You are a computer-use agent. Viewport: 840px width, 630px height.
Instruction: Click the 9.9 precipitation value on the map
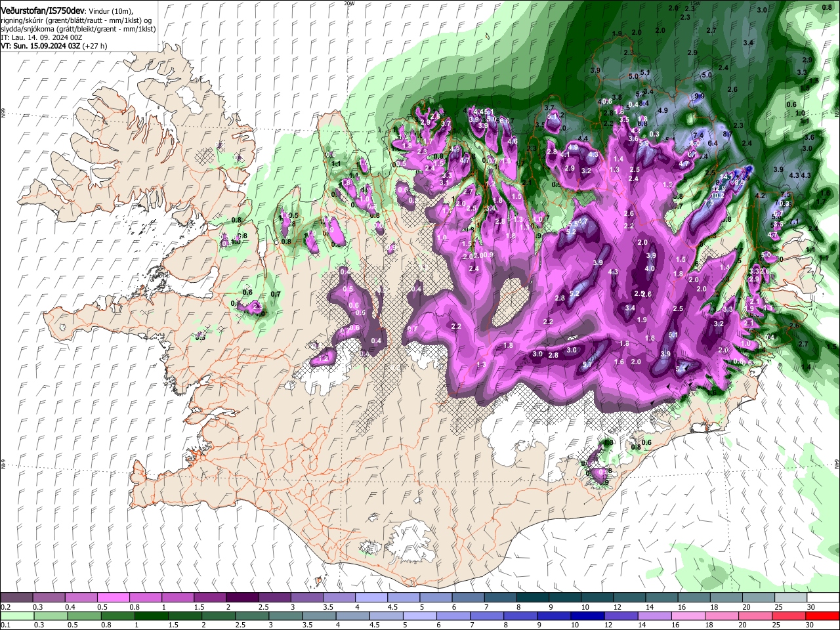pos(700,96)
